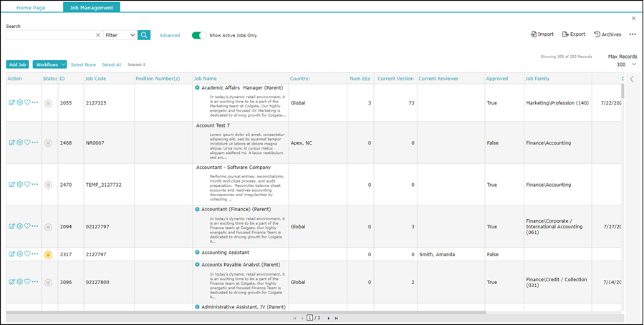
Task: Click the horizontal scrollbar of the table
Action: (246, 312)
